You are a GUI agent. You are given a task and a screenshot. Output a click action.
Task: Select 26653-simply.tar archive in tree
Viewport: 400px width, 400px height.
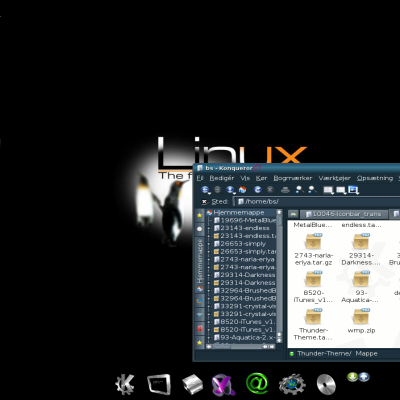pos(245,252)
